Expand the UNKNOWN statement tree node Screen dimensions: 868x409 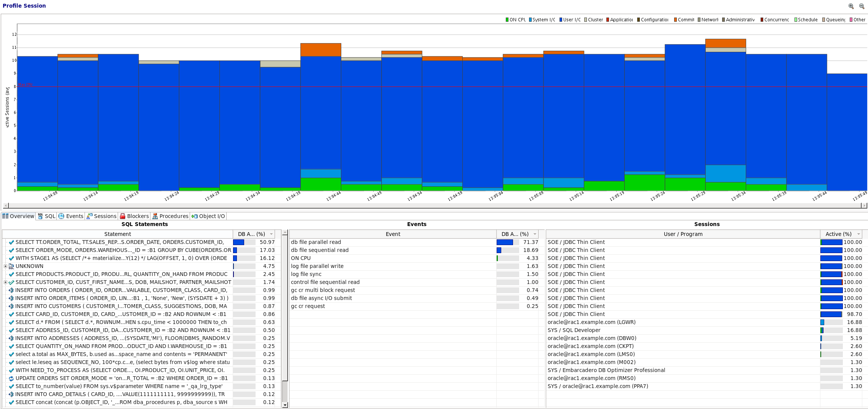(5, 266)
